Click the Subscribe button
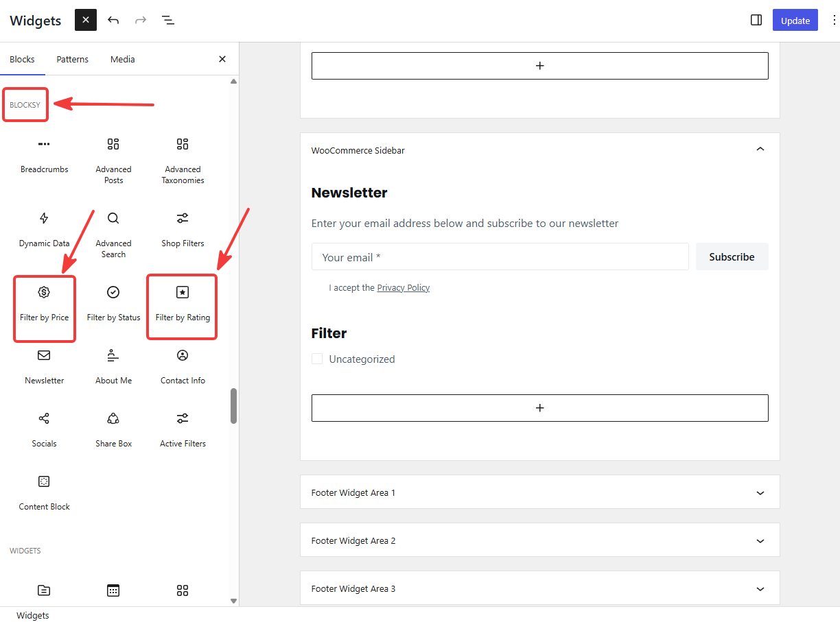Image resolution: width=840 pixels, height=622 pixels. (732, 256)
